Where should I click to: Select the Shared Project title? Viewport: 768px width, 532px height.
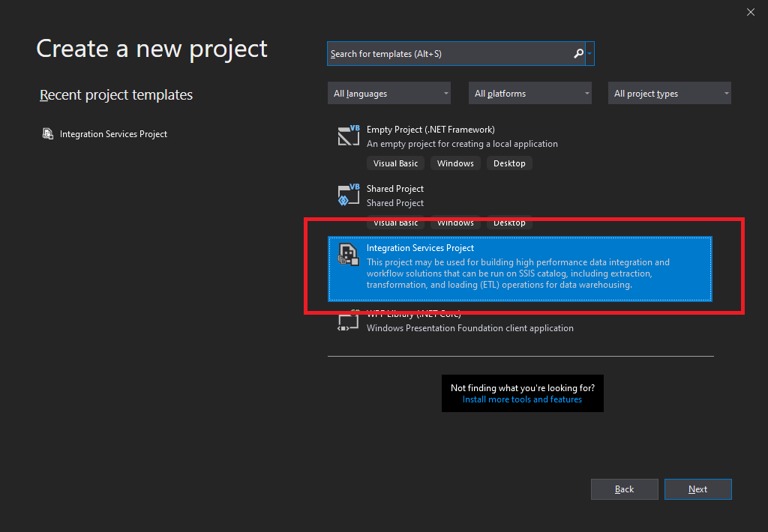click(394, 189)
